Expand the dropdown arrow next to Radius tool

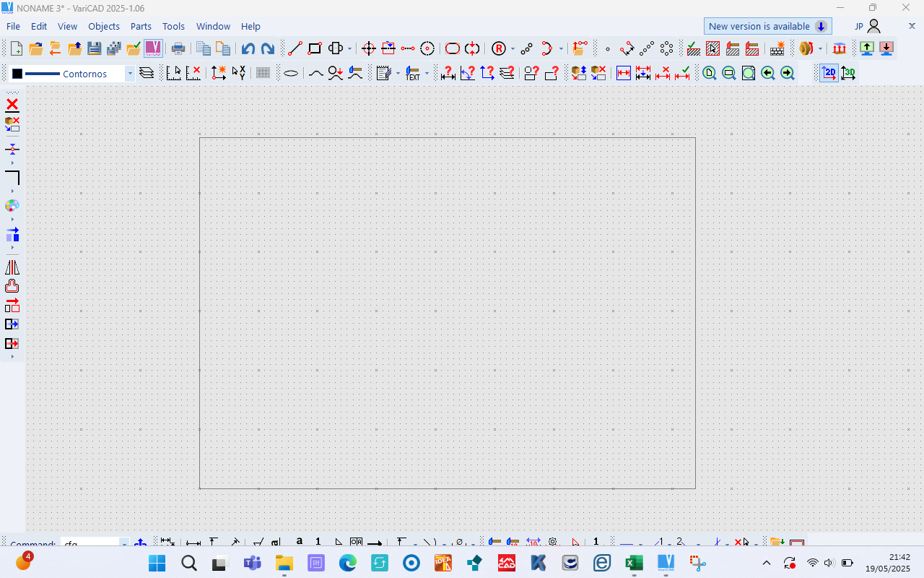click(513, 49)
